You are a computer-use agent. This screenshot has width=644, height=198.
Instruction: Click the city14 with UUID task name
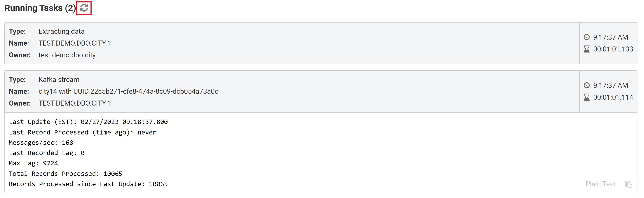[x=128, y=91]
